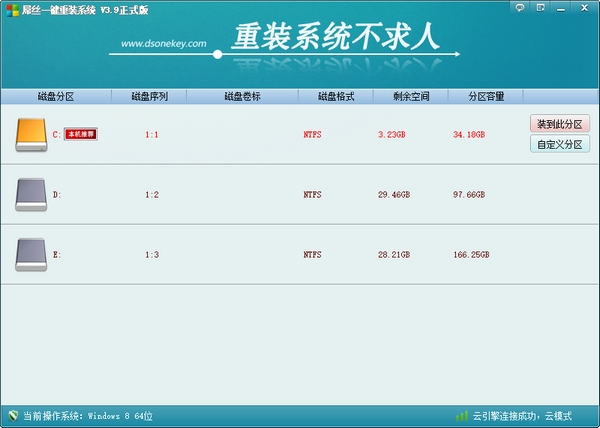Click the gray D: drive icon
Screen dimensions: 600x428
tap(31, 194)
